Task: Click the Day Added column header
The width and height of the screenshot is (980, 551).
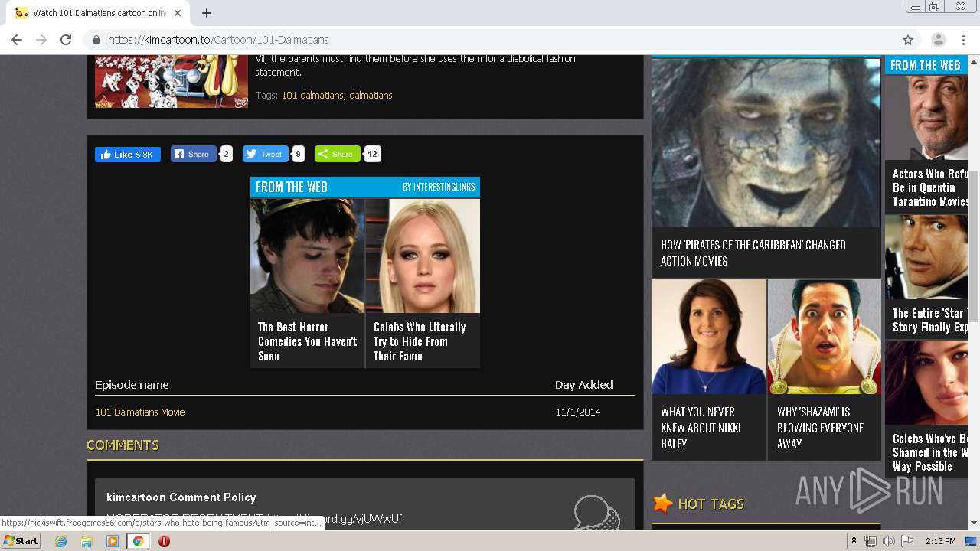Action: [583, 385]
